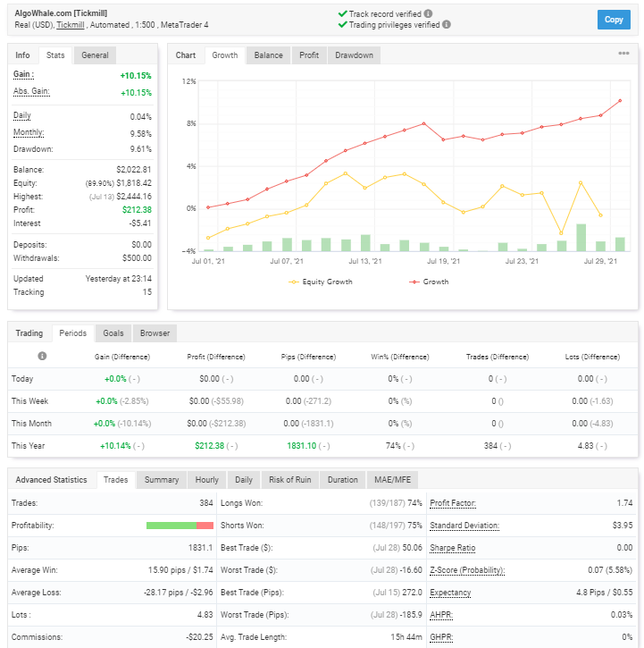Image resolution: width=644 pixels, height=648 pixels.
Task: Click the AlgoWhale.com [Tickmill] title
Action: tap(61, 13)
